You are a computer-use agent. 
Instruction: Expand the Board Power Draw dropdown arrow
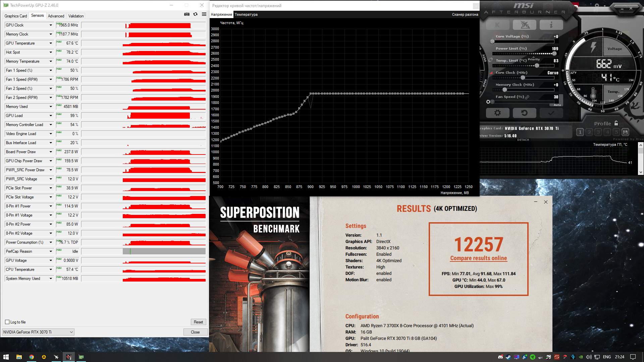[51, 152]
